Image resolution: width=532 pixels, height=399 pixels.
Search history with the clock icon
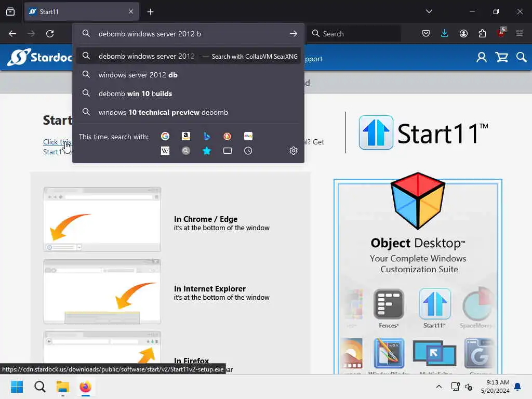coord(248,151)
